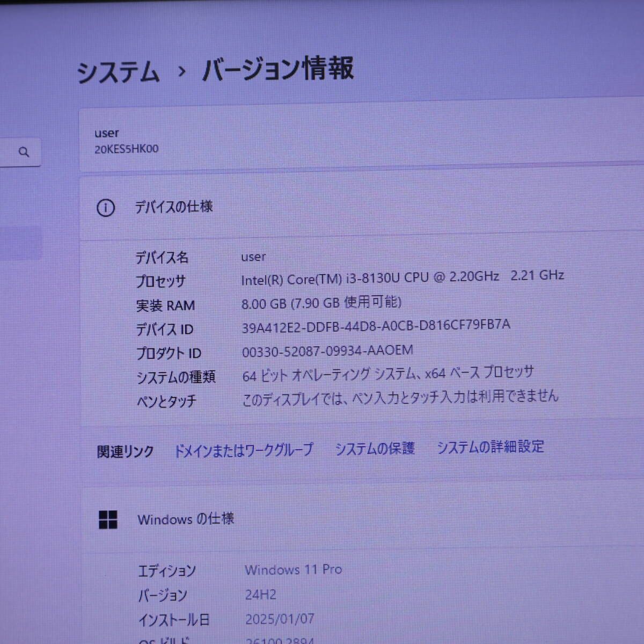Click the search magnifier icon
The image size is (644, 644).
click(24, 152)
